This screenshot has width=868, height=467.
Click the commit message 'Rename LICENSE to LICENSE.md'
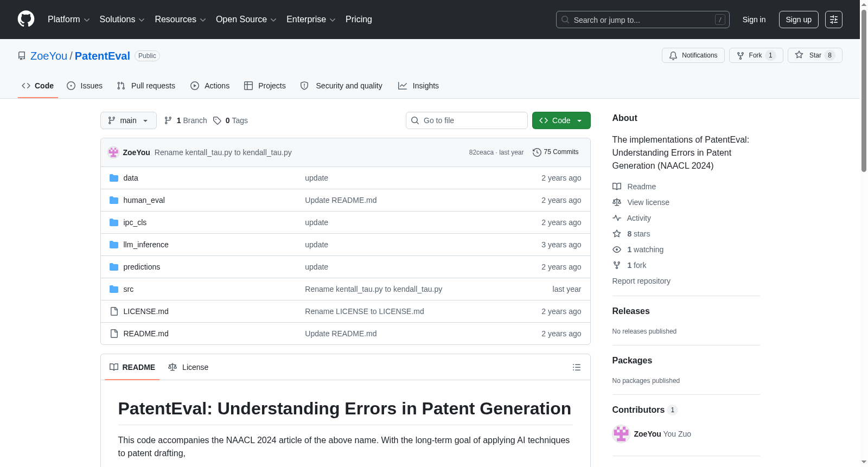[x=365, y=311]
